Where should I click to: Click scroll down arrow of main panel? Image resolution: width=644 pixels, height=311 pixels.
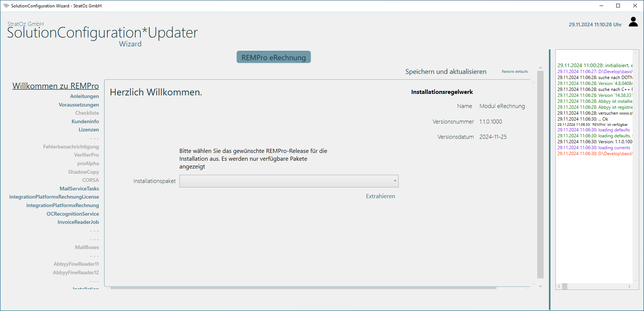coord(540,286)
